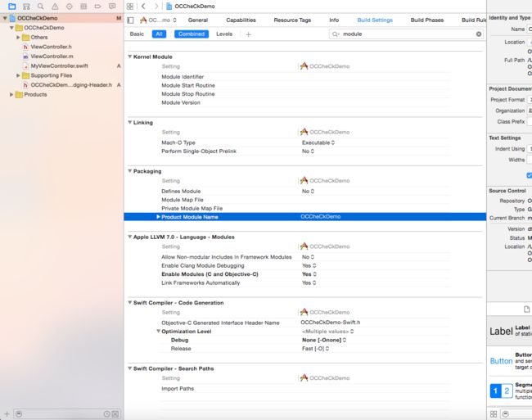This screenshot has height=420, width=532.
Task: Show source-controlled files filter icon
Action: pyautogui.click(x=115, y=414)
